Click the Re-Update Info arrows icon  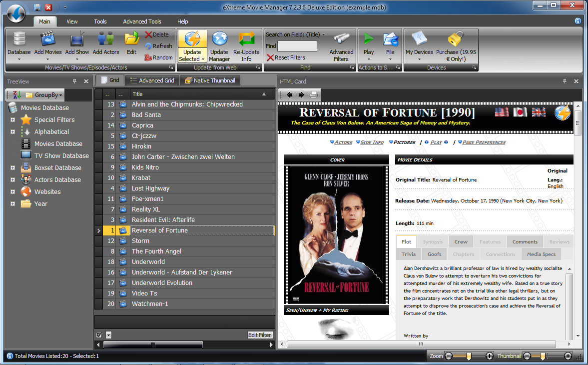pos(246,39)
